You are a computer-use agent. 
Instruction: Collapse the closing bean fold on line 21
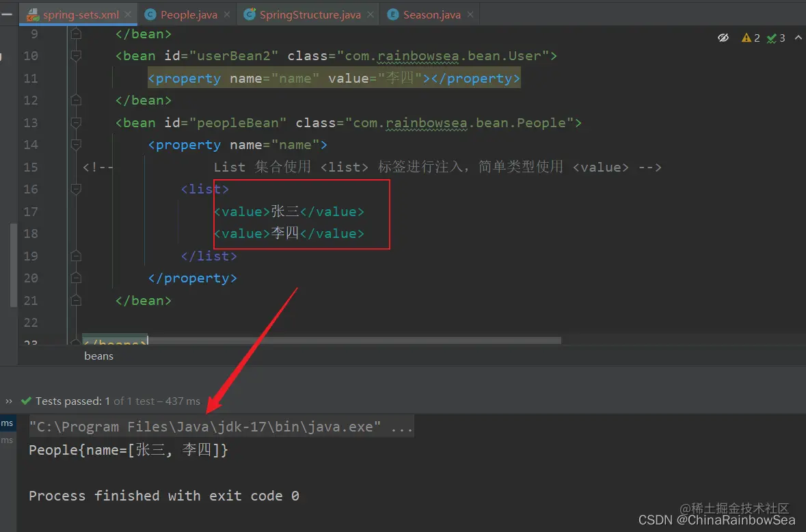pyautogui.click(x=76, y=300)
